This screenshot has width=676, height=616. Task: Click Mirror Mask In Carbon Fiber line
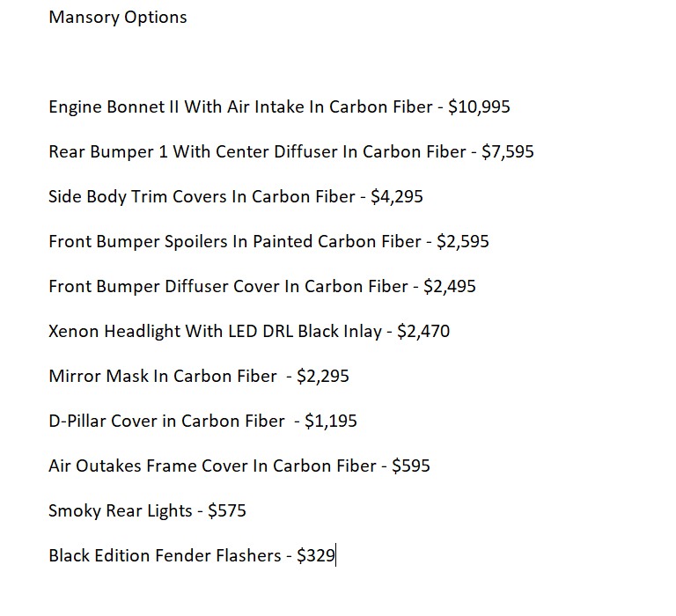click(199, 376)
